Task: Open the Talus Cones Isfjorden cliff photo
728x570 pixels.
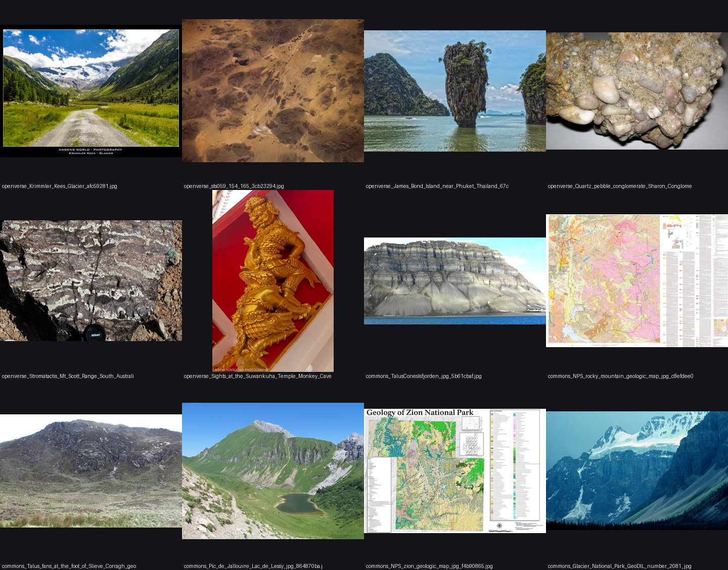Action: click(x=455, y=281)
